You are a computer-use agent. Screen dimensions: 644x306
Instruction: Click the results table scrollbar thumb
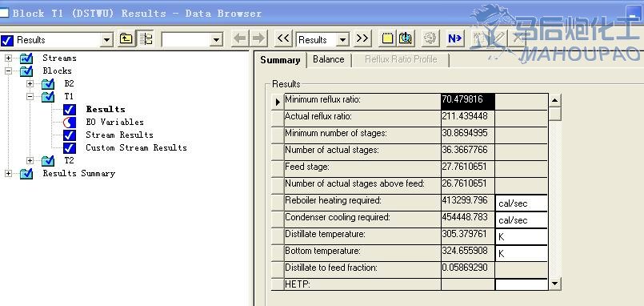tap(555, 114)
